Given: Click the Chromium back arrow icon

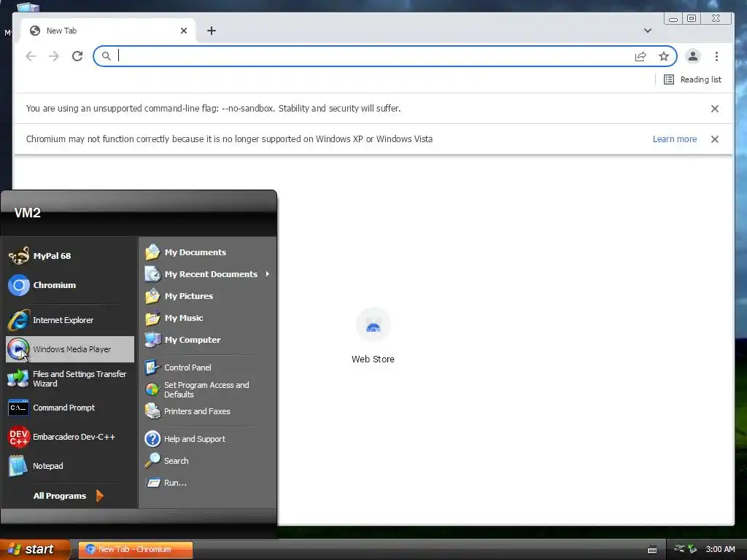Looking at the screenshot, I should click(x=31, y=56).
